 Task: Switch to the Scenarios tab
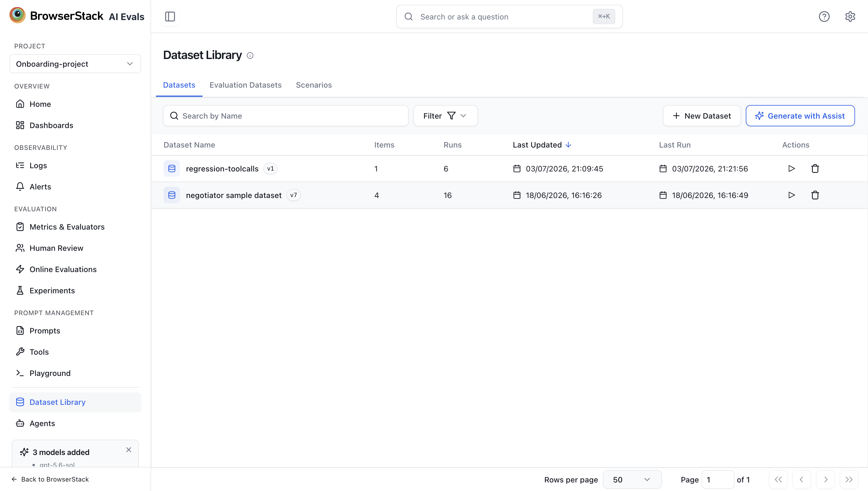click(314, 85)
